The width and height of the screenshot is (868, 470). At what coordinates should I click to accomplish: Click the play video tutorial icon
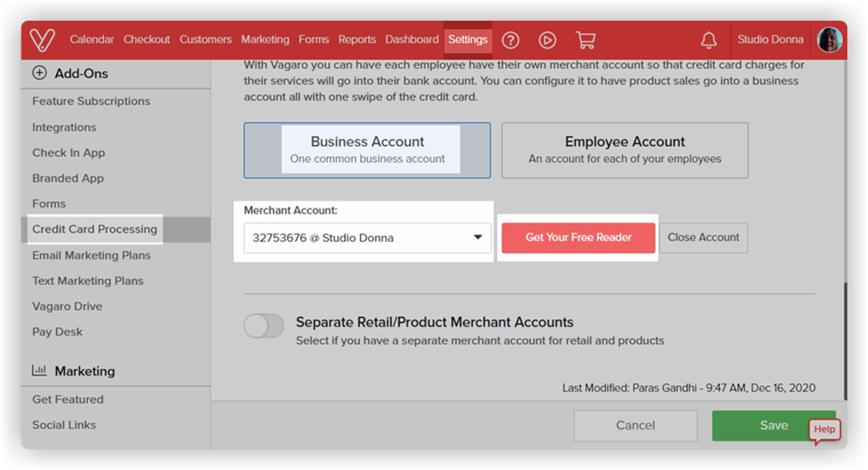pyautogui.click(x=548, y=40)
